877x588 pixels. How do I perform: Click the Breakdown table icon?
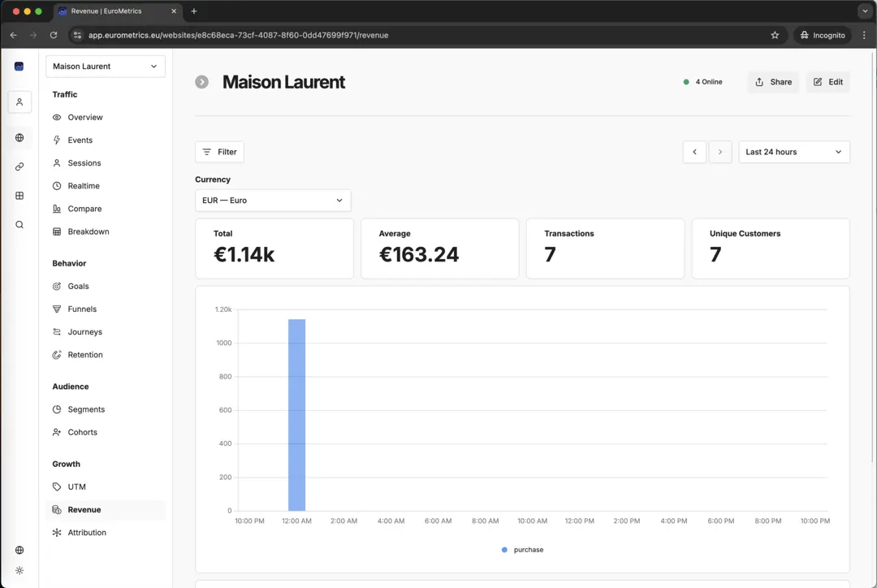(x=57, y=231)
